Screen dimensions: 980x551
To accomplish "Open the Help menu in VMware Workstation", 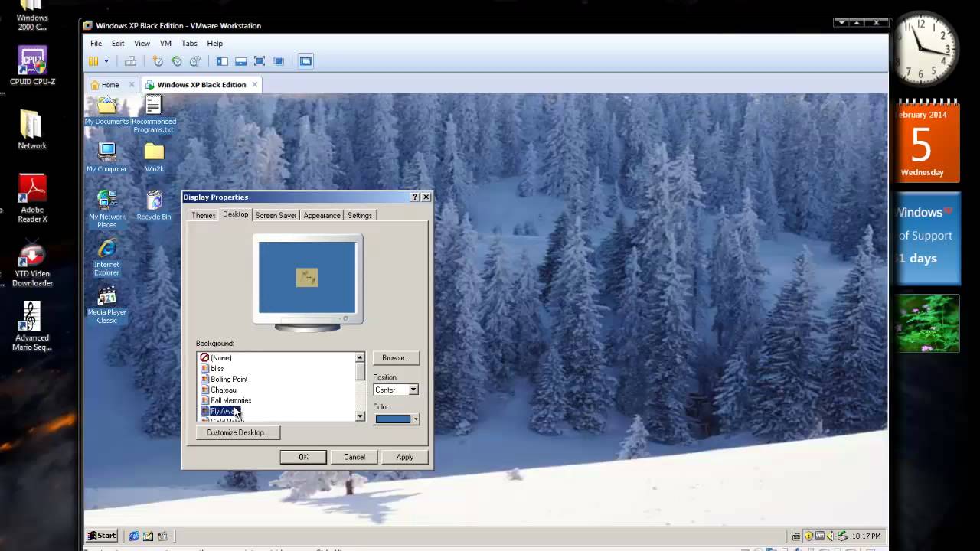I will click(x=214, y=44).
